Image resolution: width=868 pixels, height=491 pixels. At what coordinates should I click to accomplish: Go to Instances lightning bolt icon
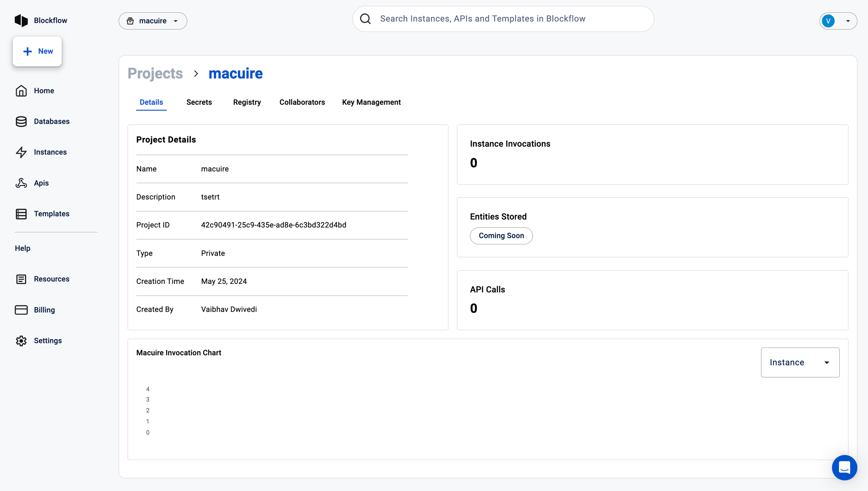[21, 152]
